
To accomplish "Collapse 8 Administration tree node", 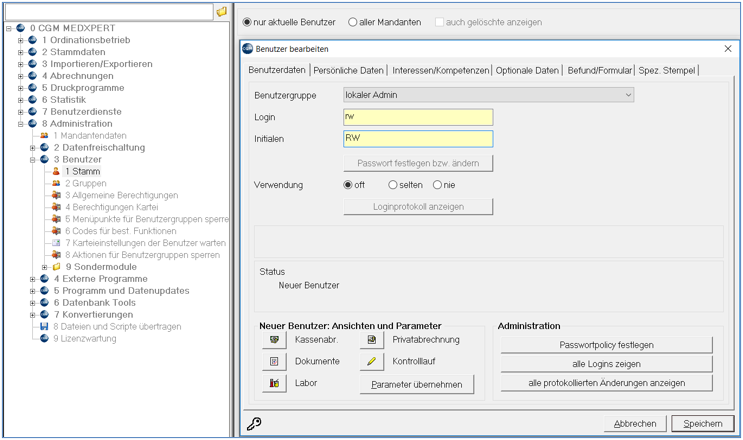I will pos(20,124).
